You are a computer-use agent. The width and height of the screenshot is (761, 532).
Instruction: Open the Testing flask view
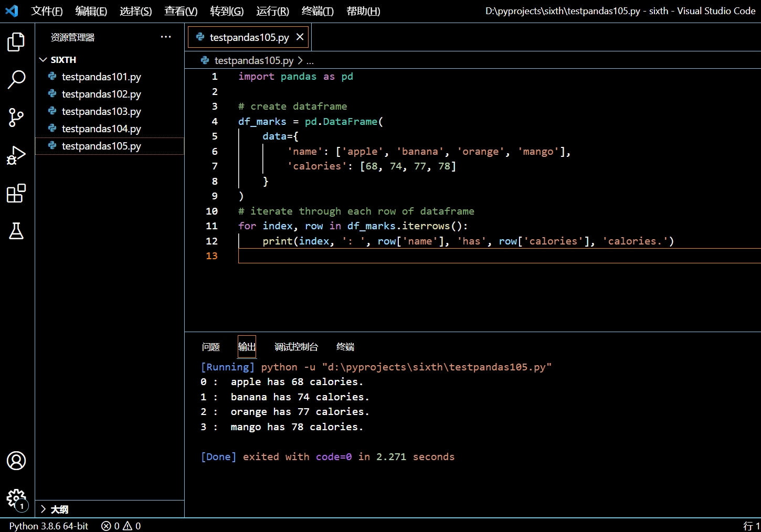pyautogui.click(x=16, y=231)
